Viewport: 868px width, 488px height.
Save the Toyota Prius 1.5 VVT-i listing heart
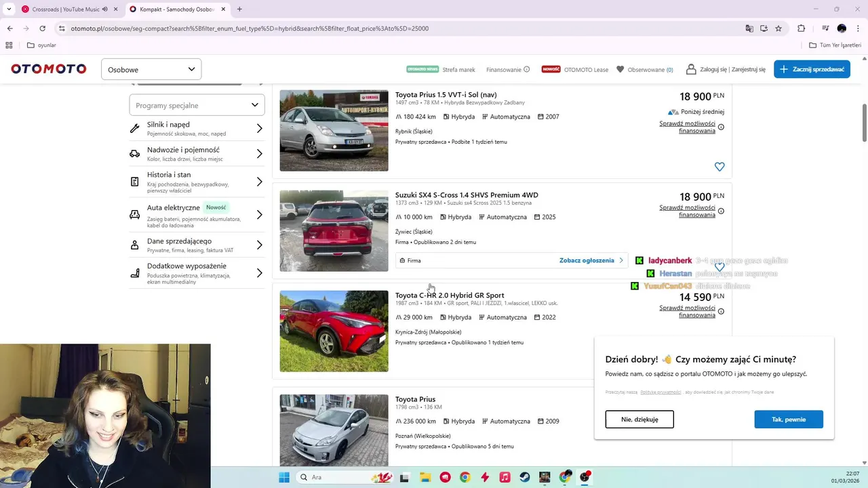(x=719, y=167)
